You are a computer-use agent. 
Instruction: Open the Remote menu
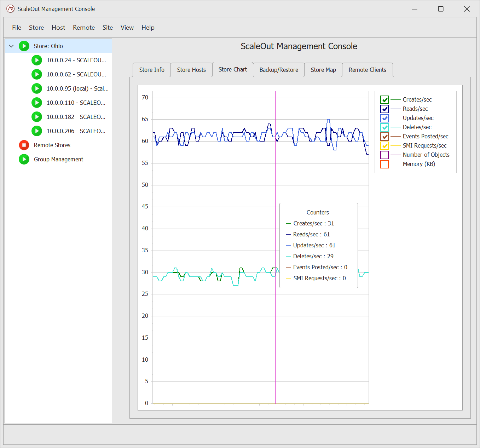point(84,28)
